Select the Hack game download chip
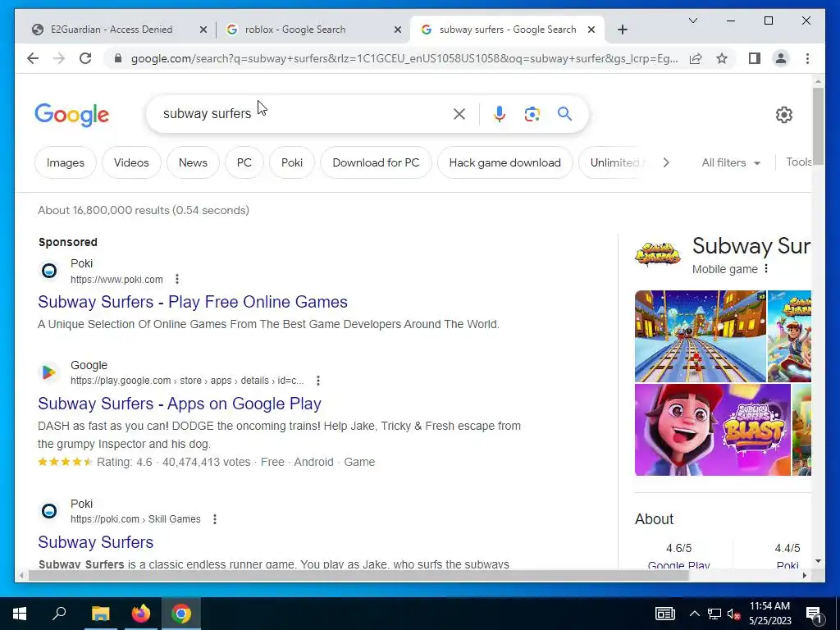The width and height of the screenshot is (840, 630). pos(505,162)
